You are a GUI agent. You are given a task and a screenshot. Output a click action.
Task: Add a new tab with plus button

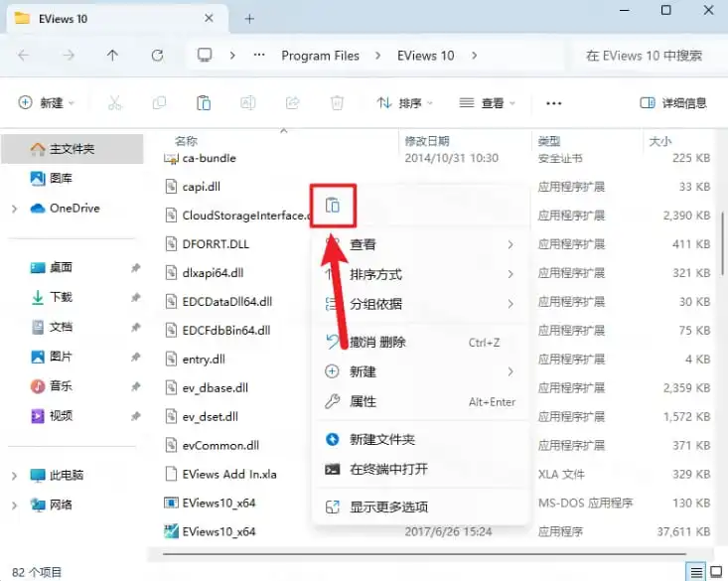coord(250,19)
